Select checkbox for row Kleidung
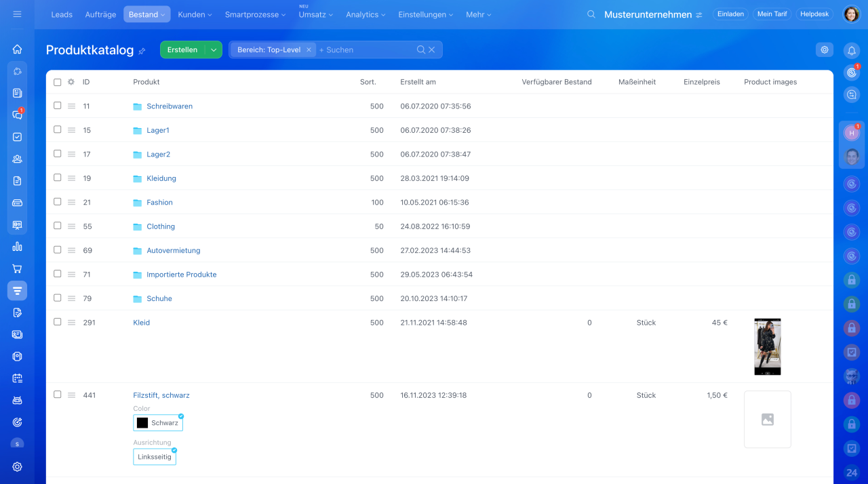The image size is (868, 484). click(x=58, y=178)
